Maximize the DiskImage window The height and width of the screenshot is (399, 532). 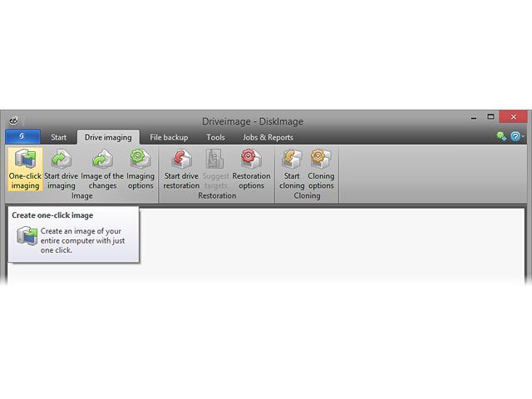[490, 116]
